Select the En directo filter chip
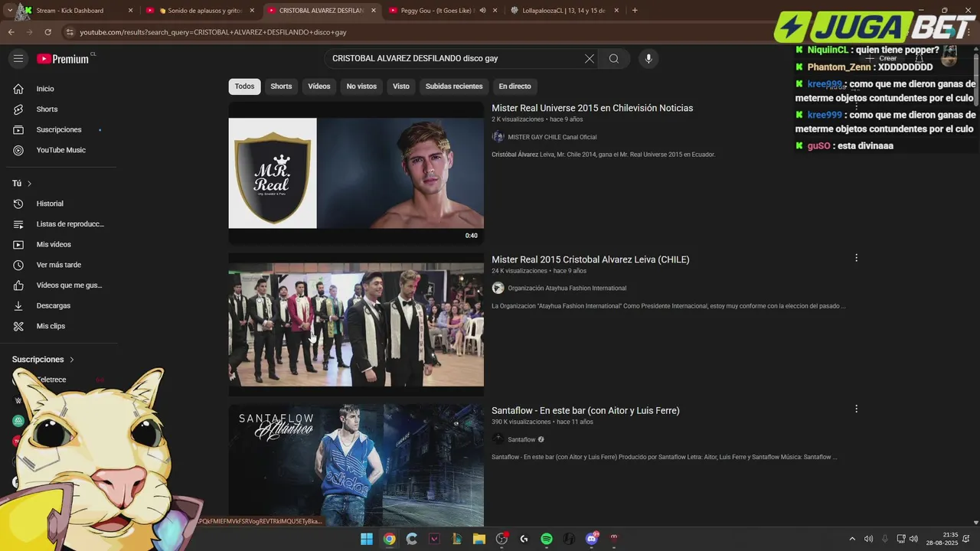Viewport: 980px width, 551px height. [x=514, y=86]
